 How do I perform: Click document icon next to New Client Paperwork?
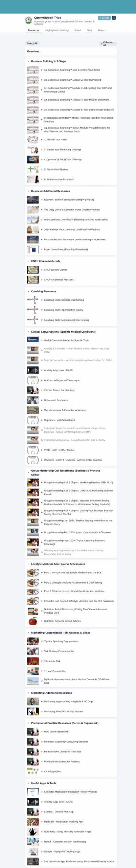(42, 732)
